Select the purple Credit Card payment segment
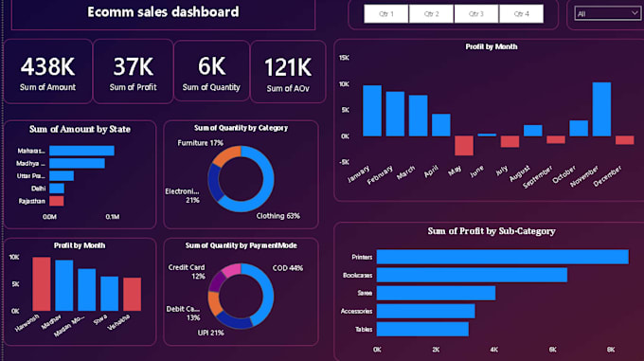 [217, 281]
